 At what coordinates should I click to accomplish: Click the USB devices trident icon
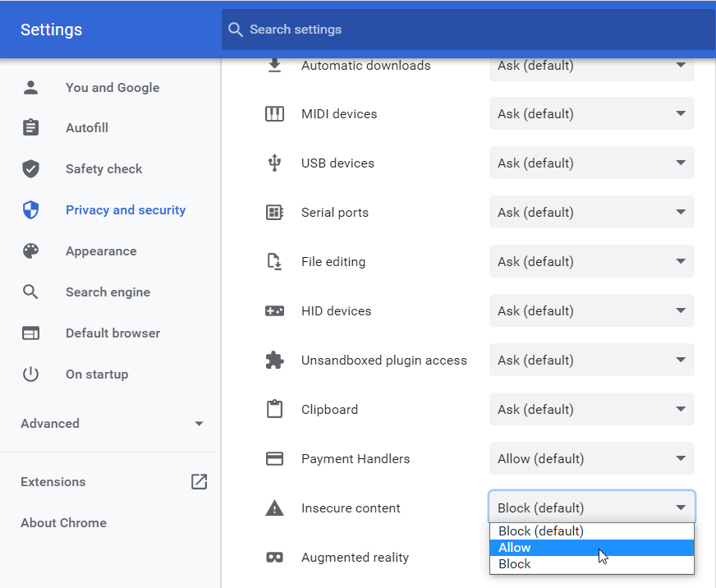point(274,163)
